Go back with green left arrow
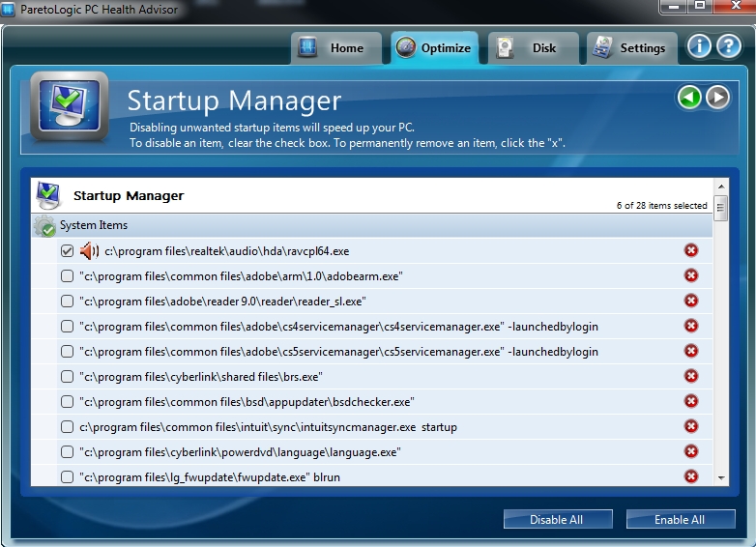Viewport: 756px width, 547px height. click(689, 98)
